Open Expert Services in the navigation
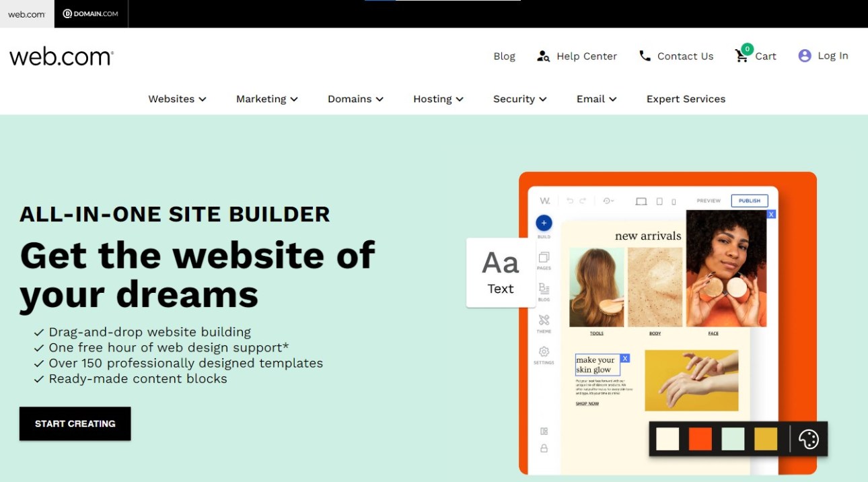 [686, 99]
